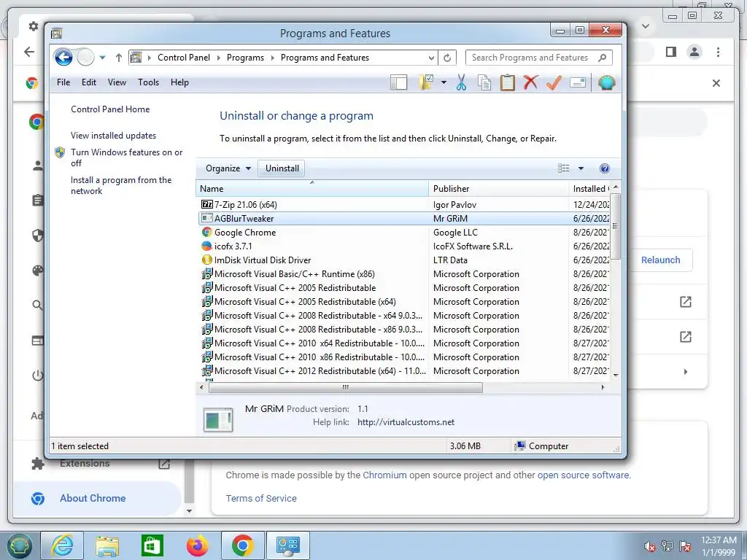747x560 pixels.
Task: Click the folder options toolbar icon
Action: (426, 82)
